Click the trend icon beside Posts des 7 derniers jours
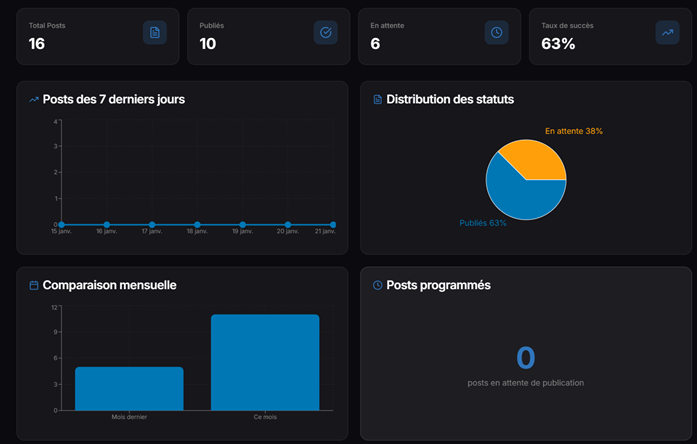This screenshot has height=444, width=697. click(34, 100)
